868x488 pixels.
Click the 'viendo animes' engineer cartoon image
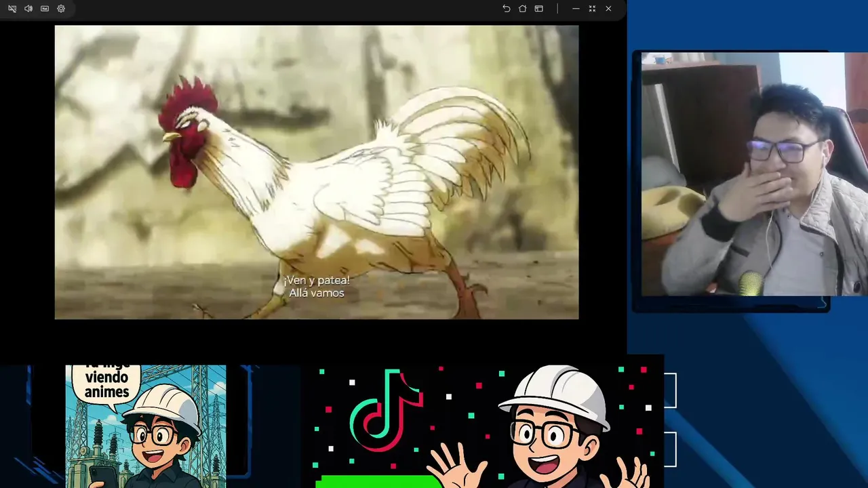tap(146, 426)
